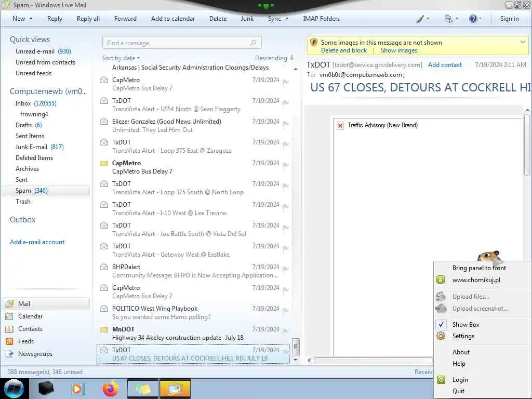
Task: Open the Sync dropdown arrow
Action: pyautogui.click(x=287, y=19)
